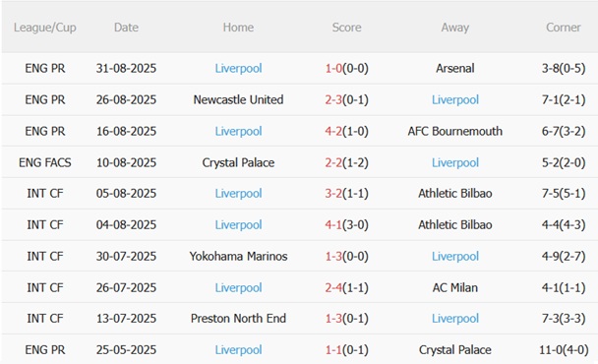This screenshot has height=364, width=598.
Task: Click the Score column header
Action: tap(346, 28)
